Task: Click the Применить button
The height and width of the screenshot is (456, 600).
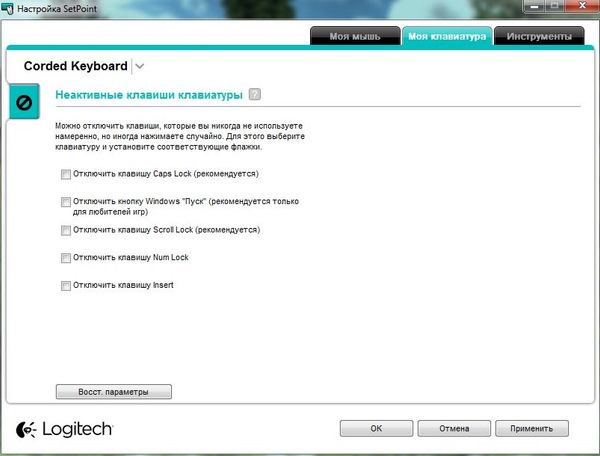Action: pyautogui.click(x=532, y=428)
